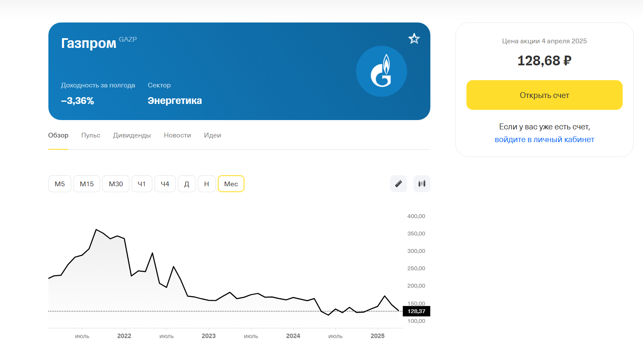Image resolution: width=643 pixels, height=364 pixels.
Task: Follow the войдите в личный кабинет link
Action: [545, 140]
